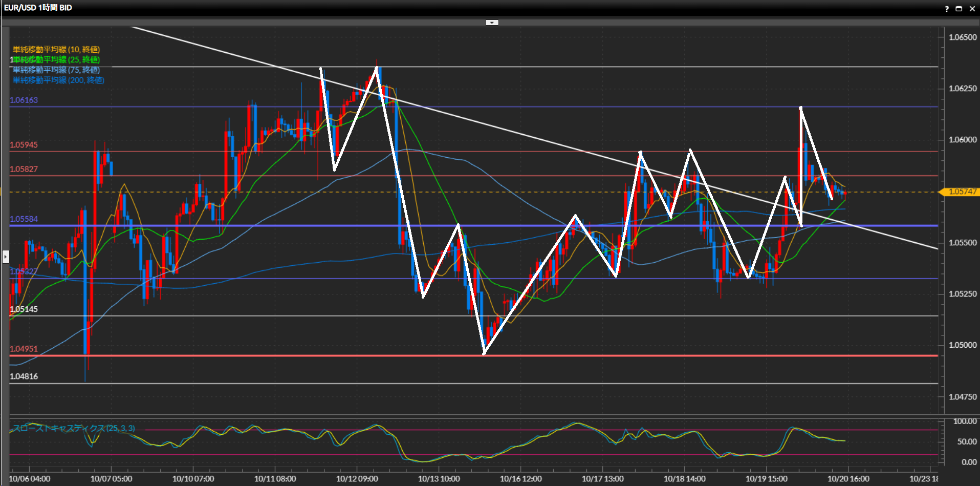Select the 1.04816 white line label
Image resolution: width=980 pixels, height=486 pixels.
pos(24,376)
